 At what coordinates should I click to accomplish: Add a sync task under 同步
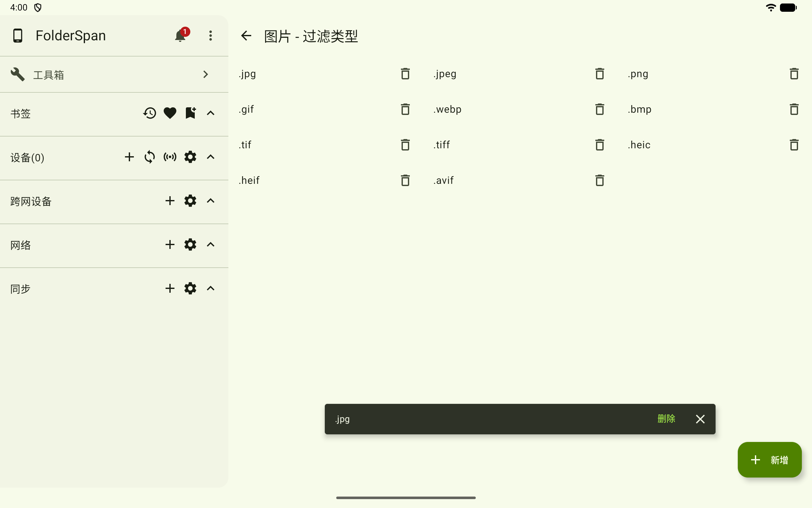click(170, 288)
